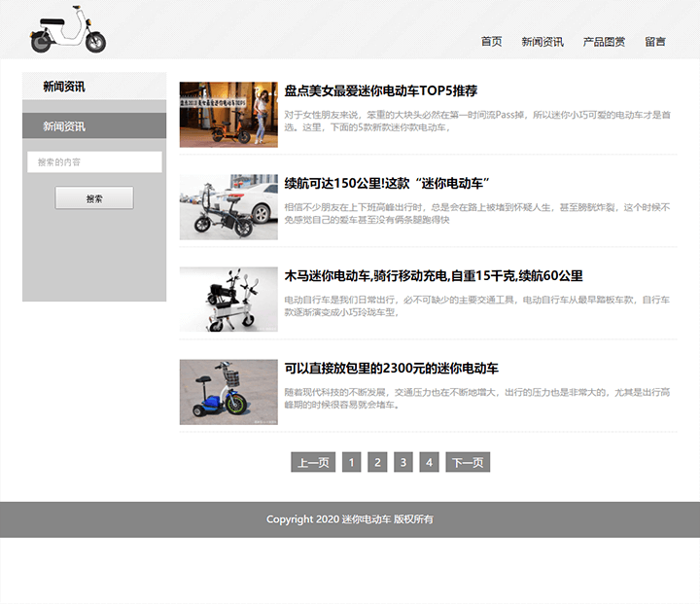Open thumbnail of the 150公里 scooter article
This screenshot has height=604, width=700.
[228, 207]
